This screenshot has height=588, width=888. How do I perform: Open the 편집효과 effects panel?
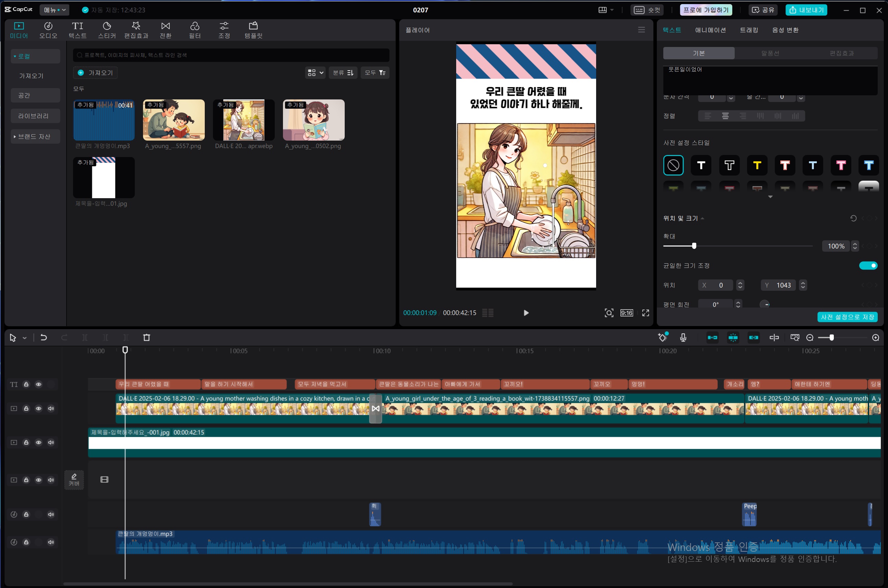click(x=136, y=30)
